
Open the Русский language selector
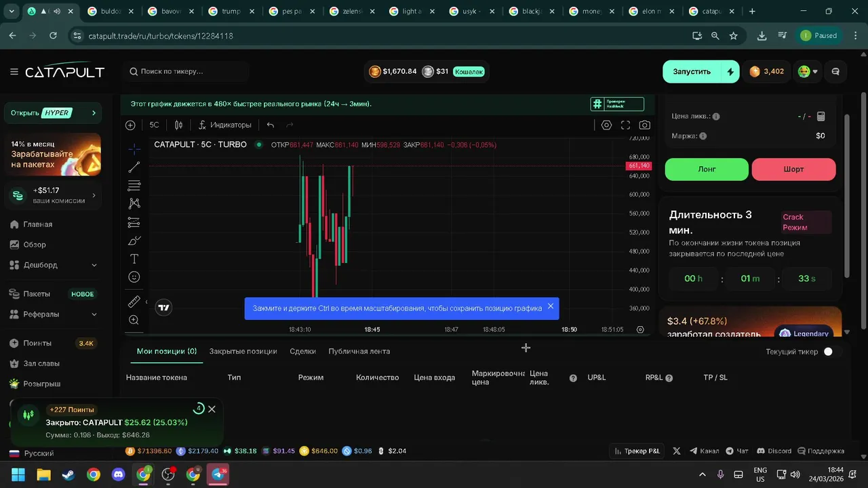tap(31, 453)
